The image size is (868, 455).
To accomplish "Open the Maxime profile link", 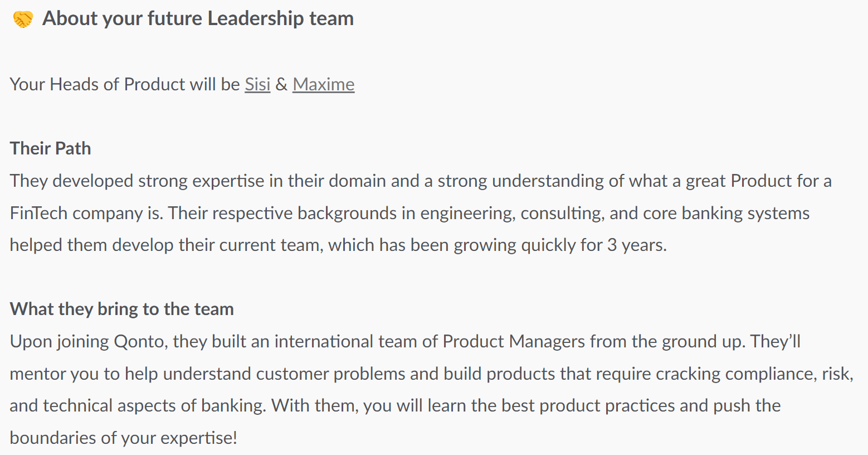I will 323,84.
